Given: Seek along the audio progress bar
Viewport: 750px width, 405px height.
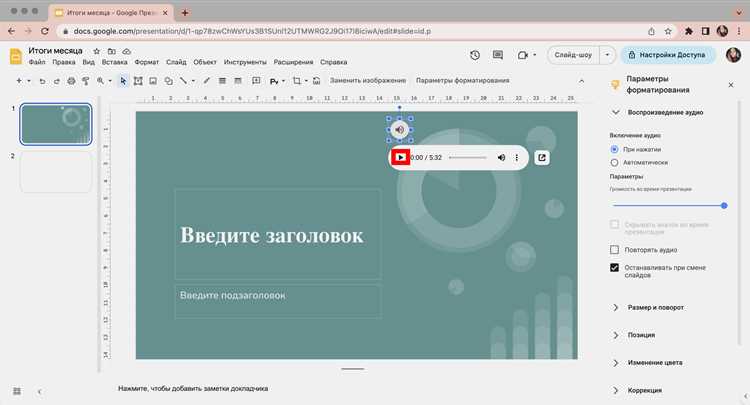Looking at the screenshot, I should [467, 157].
